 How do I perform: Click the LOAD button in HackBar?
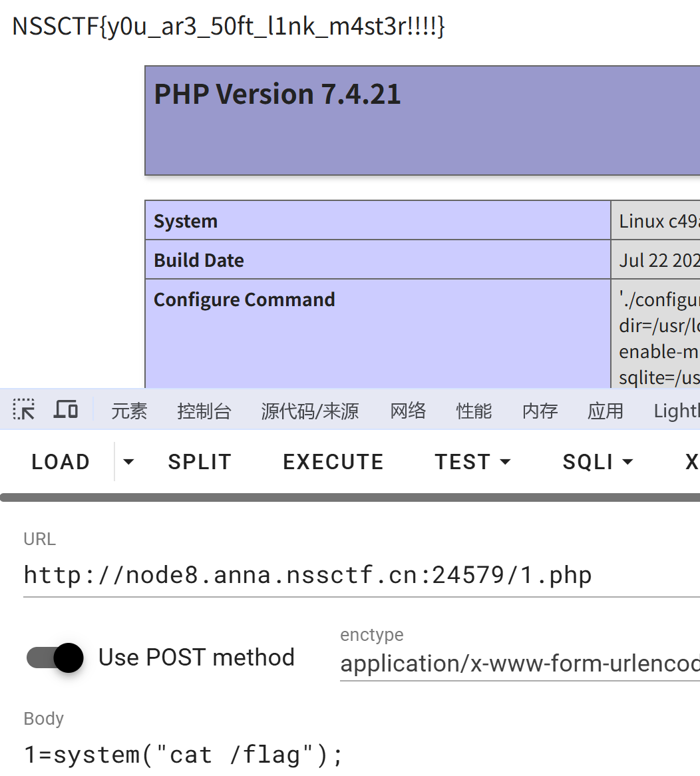pyautogui.click(x=61, y=462)
